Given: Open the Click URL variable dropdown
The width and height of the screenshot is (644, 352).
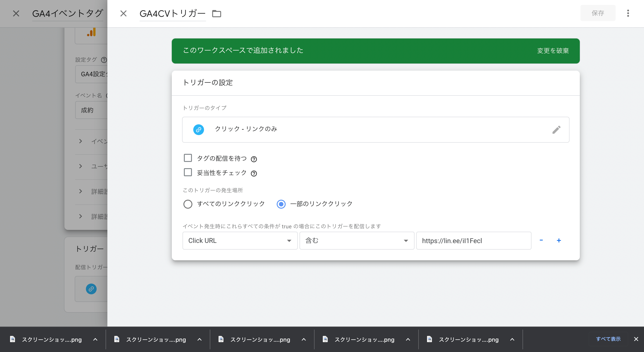Looking at the screenshot, I should click(x=240, y=240).
